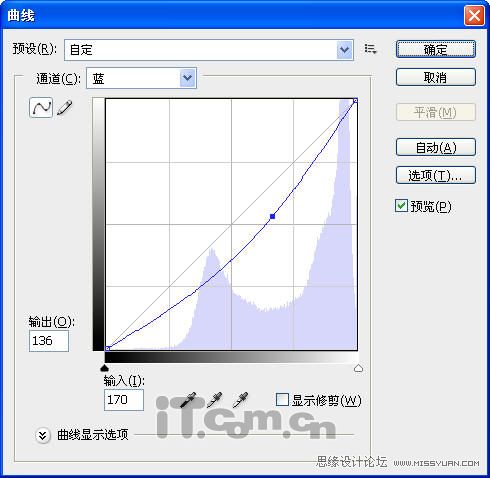Viewport: 490px width, 478px height.
Task: Focus the 输出(O) output value field
Action: 49,341
